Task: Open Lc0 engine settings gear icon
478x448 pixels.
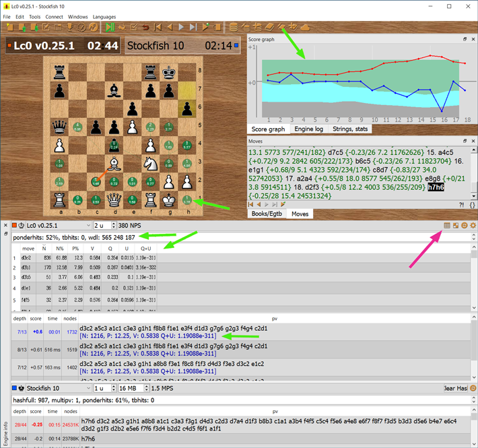Action: point(473,225)
